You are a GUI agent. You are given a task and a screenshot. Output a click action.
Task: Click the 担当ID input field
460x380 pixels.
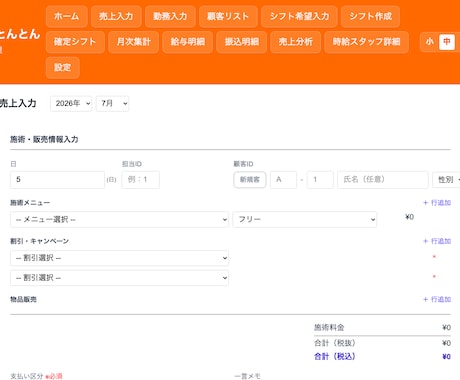140,180
